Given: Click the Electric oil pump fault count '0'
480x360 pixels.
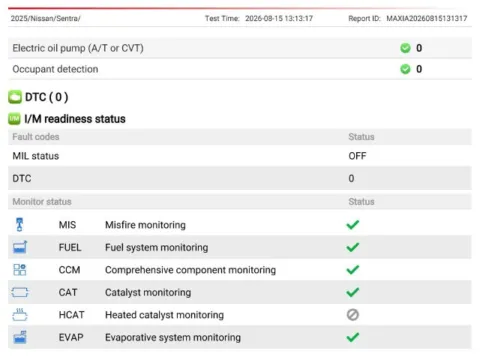Looking at the screenshot, I should coord(419,48).
